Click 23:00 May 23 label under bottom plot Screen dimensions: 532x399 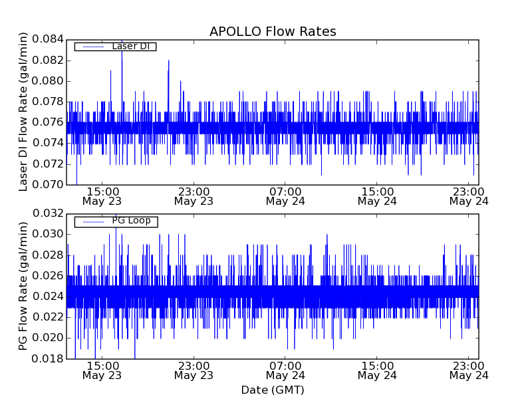[x=194, y=370]
